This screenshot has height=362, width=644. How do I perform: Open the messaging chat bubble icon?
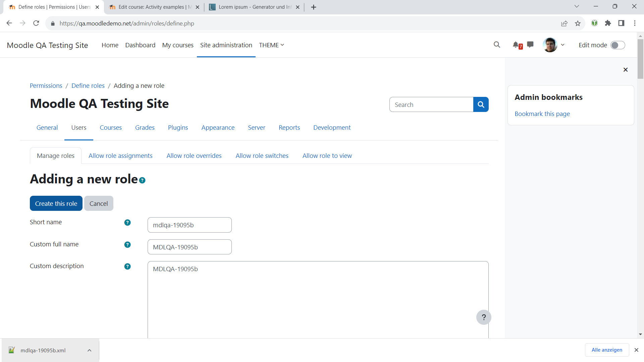pos(530,45)
